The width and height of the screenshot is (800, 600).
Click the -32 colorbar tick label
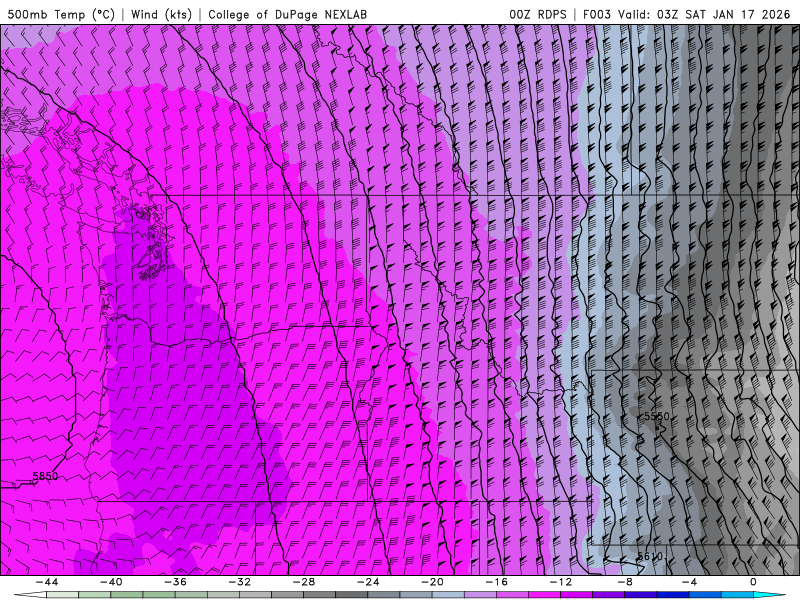pyautogui.click(x=239, y=582)
